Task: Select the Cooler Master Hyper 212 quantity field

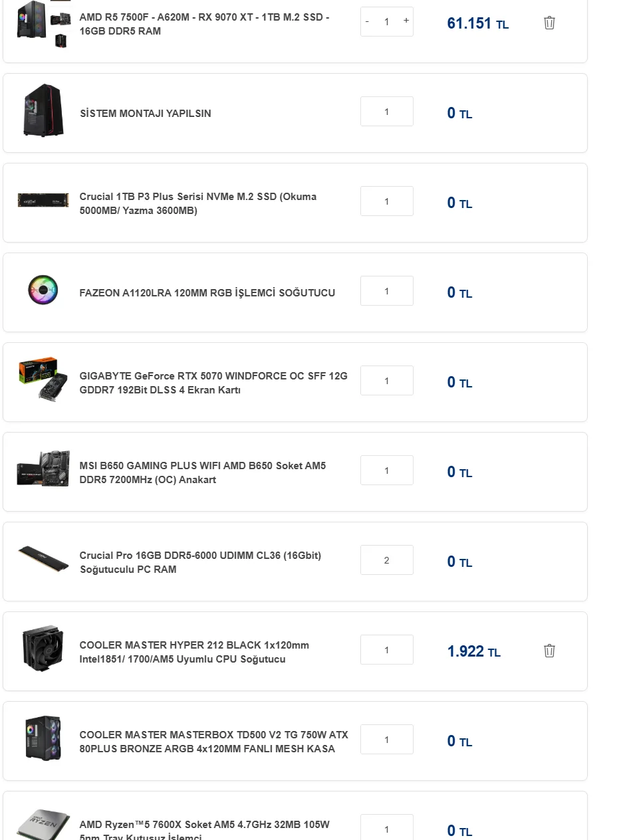Action: (x=386, y=650)
